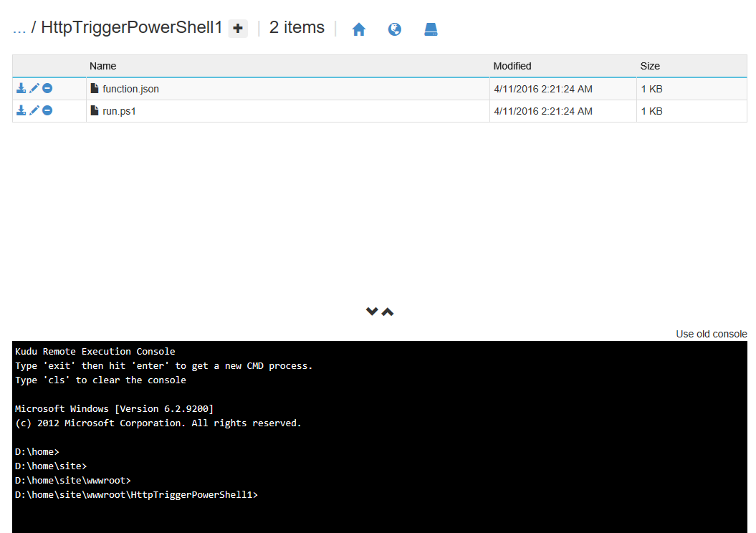756x533 pixels.
Task: Expand the file list with up chevron
Action: 388,312
